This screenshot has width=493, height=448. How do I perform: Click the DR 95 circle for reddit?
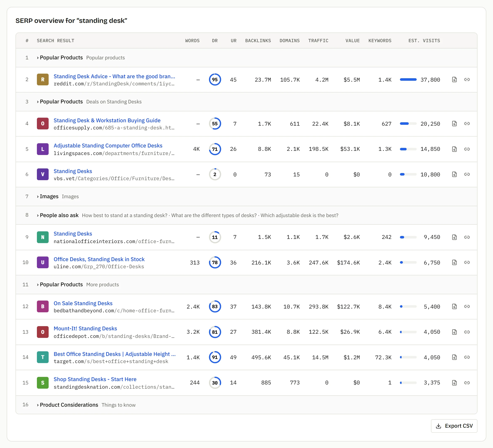click(215, 79)
